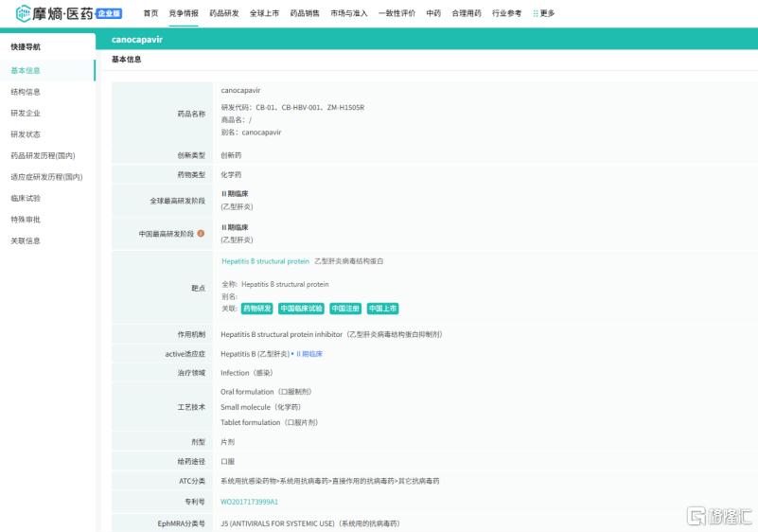Jump to 研发状态 in the sidebar
The width and height of the screenshot is (758, 532).
pos(26,134)
